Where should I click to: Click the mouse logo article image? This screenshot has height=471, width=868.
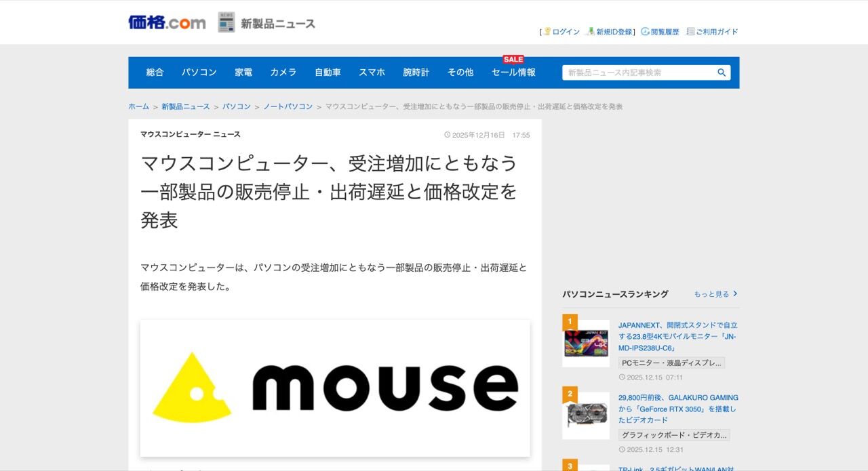[x=335, y=388]
